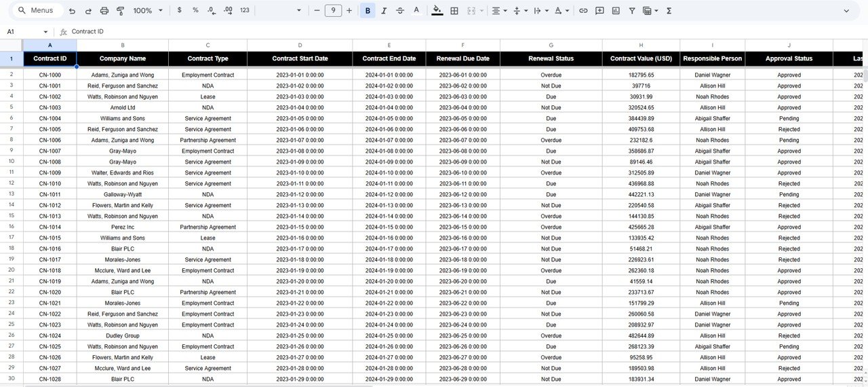Click the Name box showing A1
This screenshot has height=387, width=868.
[23, 32]
